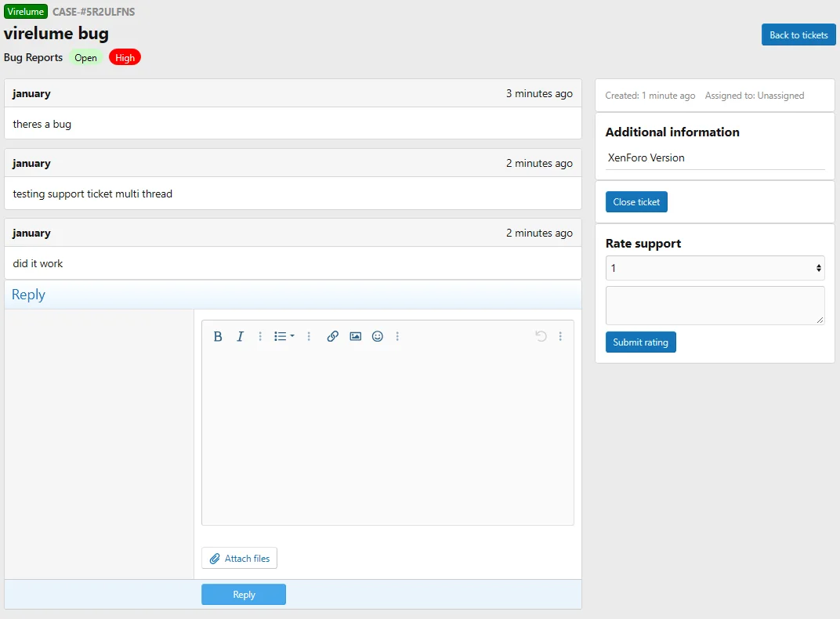
Task: Toggle italic formatting in reply editor
Action: point(240,336)
